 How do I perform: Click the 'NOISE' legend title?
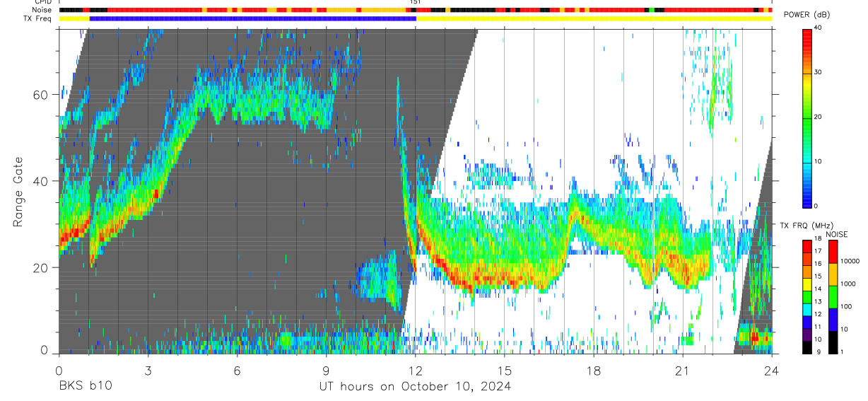tap(838, 234)
